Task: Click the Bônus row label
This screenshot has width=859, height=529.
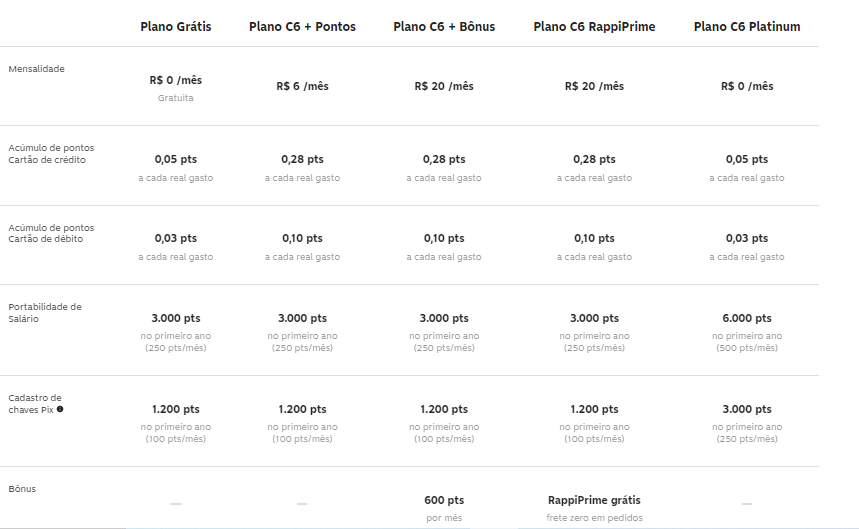Action: coord(22,489)
